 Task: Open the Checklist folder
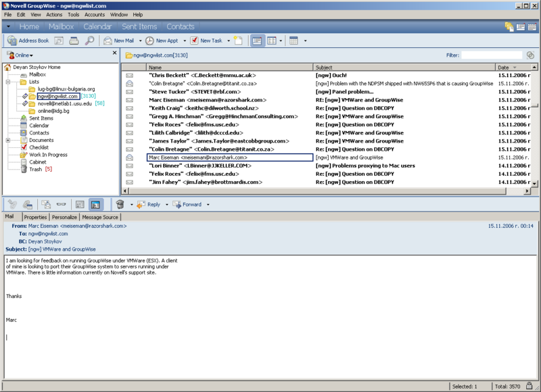[x=39, y=147]
